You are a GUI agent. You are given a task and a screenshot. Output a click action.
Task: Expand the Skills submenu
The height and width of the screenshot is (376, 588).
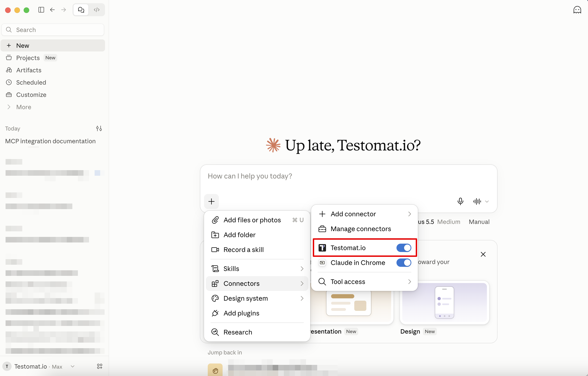click(257, 269)
